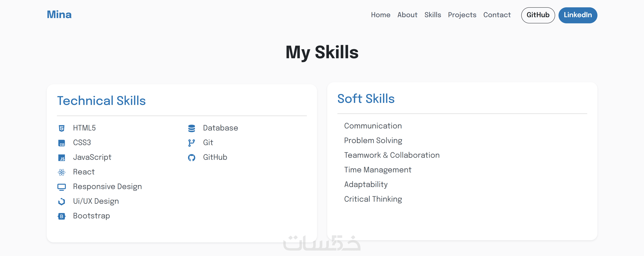
Task: Click the Git branch icon
Action: (x=192, y=143)
